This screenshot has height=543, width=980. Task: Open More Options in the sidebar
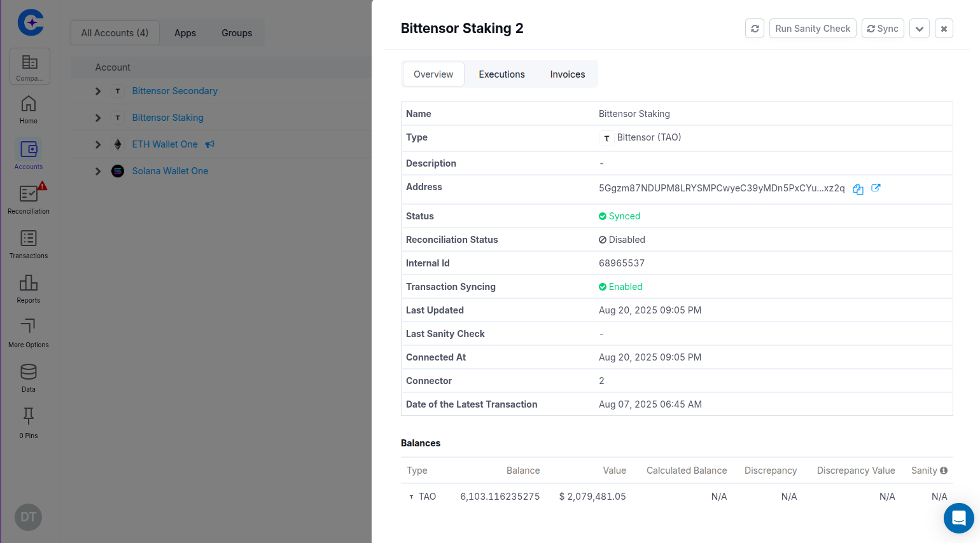click(29, 333)
